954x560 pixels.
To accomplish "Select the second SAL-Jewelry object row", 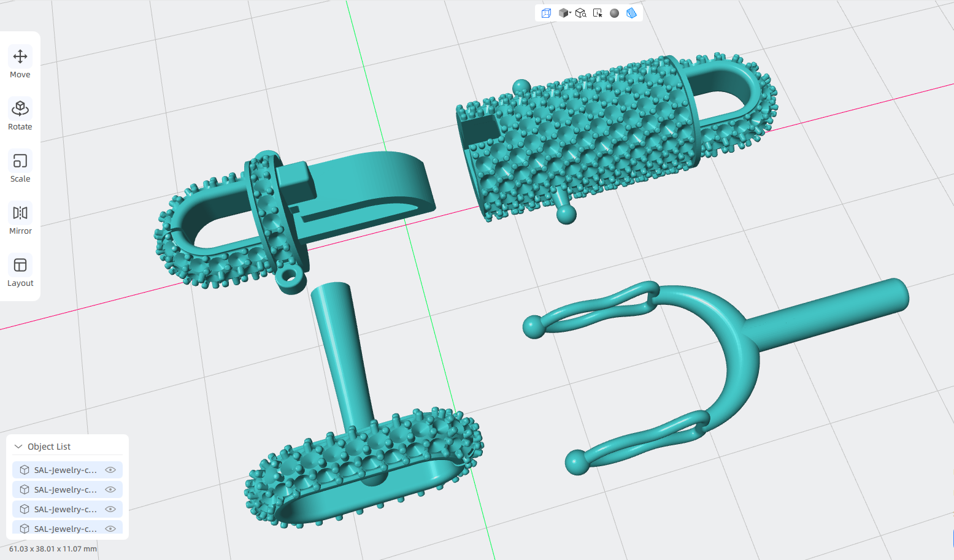I will [67, 489].
